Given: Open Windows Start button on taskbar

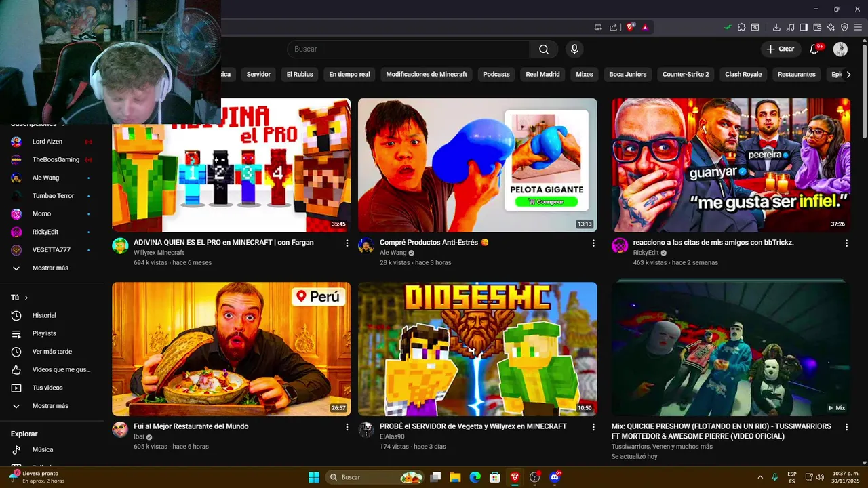Looking at the screenshot, I should click(x=314, y=477).
